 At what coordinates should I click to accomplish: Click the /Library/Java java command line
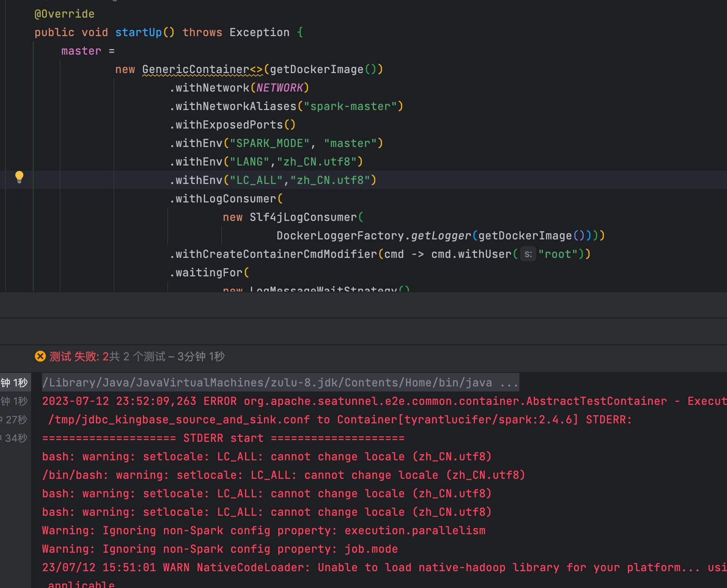(x=281, y=383)
